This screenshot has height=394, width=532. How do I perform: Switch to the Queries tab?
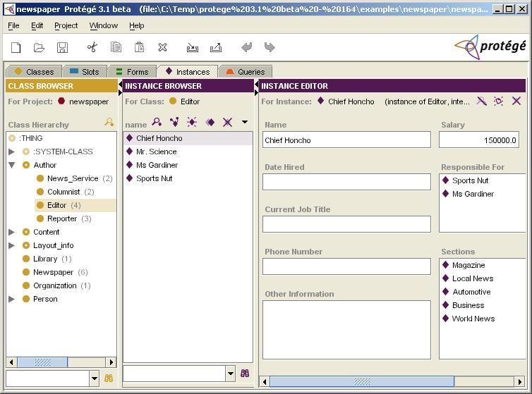click(246, 72)
